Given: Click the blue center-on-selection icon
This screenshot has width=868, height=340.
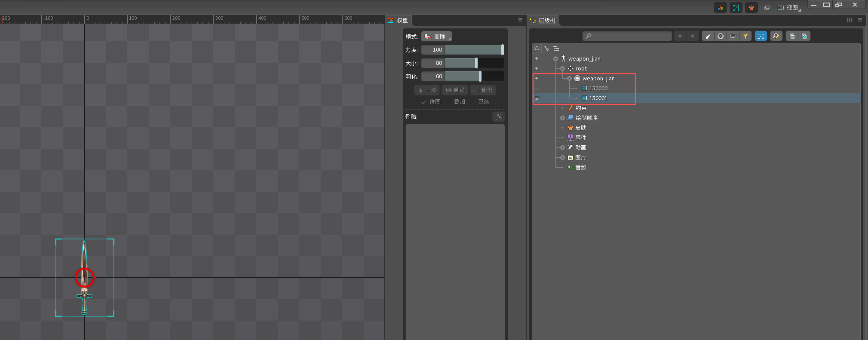Looking at the screenshot, I should (761, 36).
